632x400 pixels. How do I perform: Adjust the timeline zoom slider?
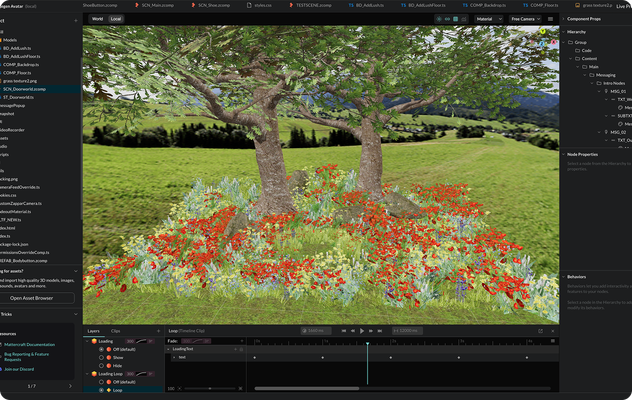210,389
